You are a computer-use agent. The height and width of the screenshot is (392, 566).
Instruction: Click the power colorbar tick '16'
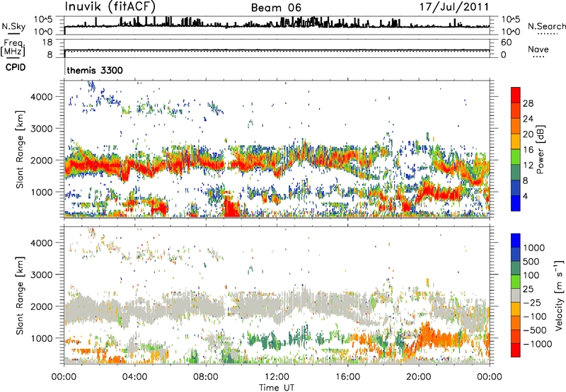(528, 150)
